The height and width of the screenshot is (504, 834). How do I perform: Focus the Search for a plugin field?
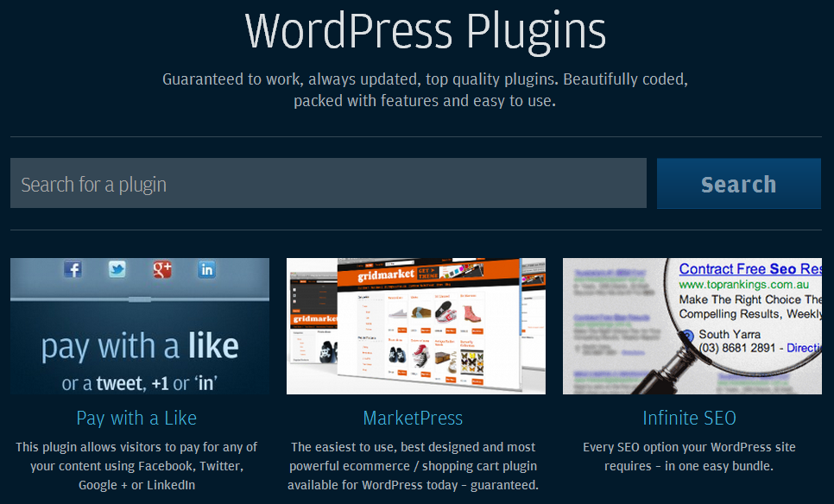click(x=328, y=184)
